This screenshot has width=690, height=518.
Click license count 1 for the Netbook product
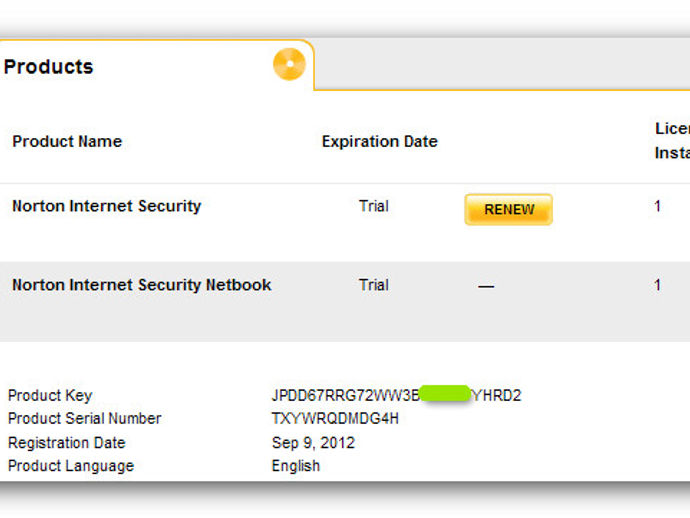pyautogui.click(x=657, y=285)
